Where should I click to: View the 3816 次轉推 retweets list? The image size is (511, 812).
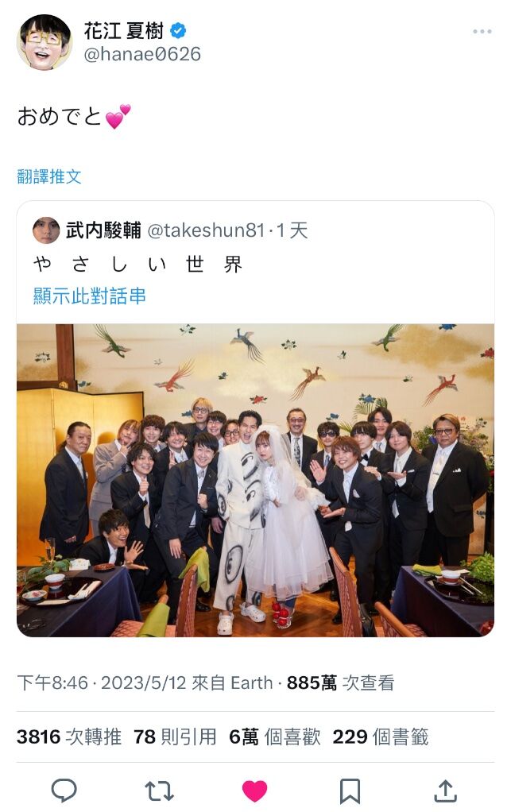[69, 737]
